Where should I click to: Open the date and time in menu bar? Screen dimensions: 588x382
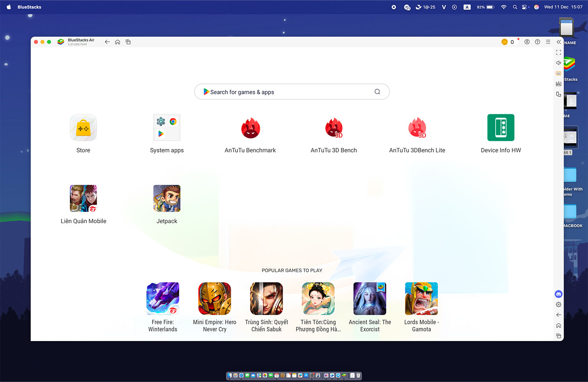563,7
